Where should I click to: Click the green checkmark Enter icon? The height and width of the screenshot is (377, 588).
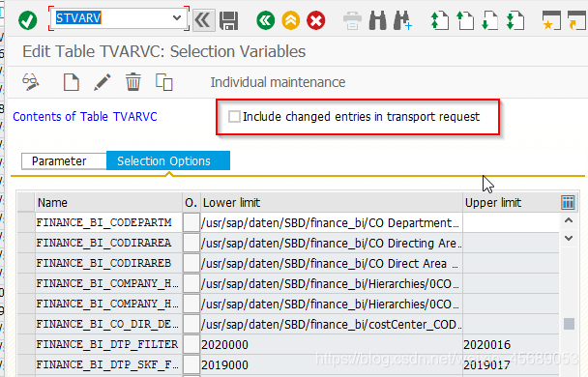[x=28, y=20]
